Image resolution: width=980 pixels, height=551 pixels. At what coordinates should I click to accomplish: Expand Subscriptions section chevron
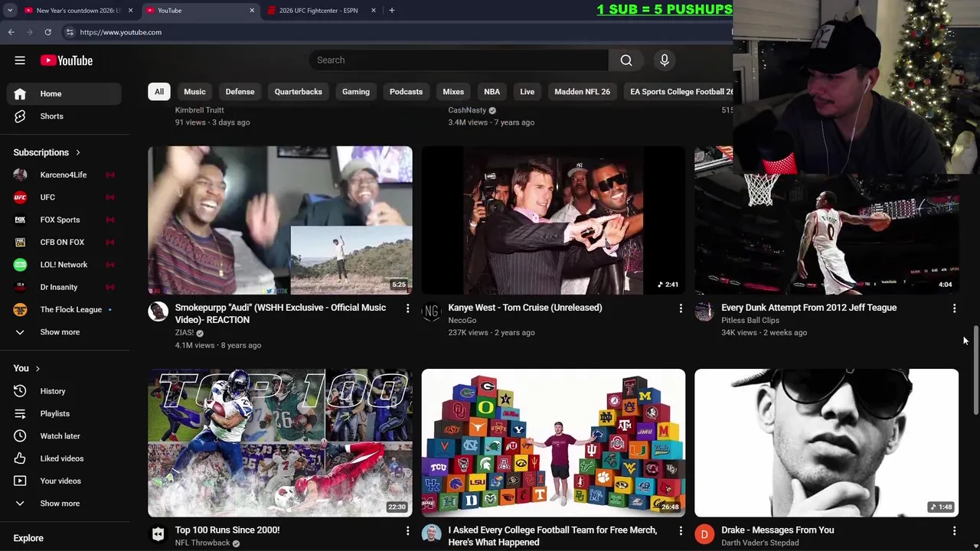78,152
